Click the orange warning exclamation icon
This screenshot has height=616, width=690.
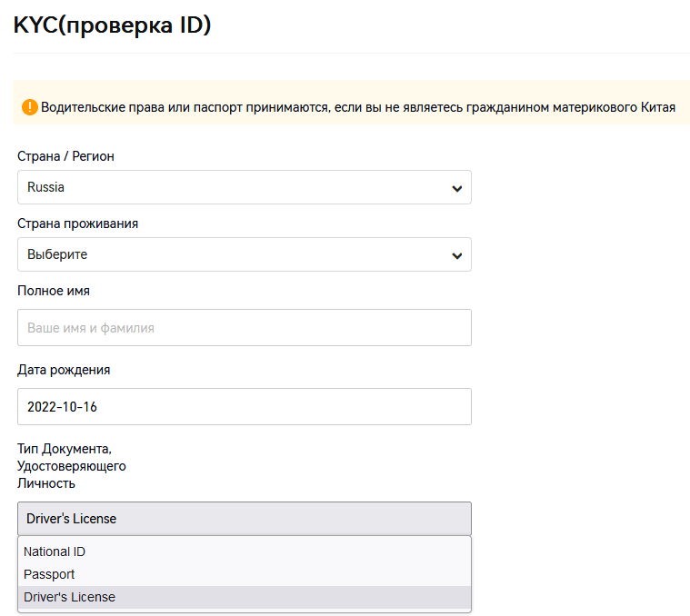click(x=30, y=107)
